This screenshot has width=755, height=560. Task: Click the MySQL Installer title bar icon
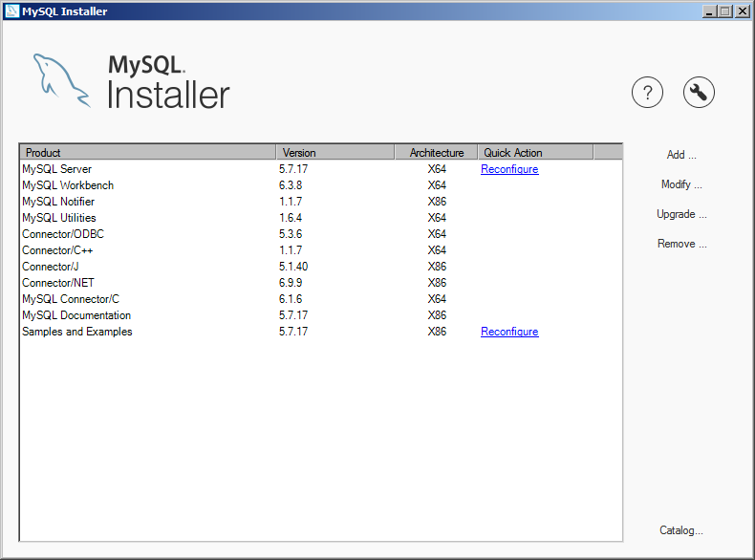coord(12,11)
